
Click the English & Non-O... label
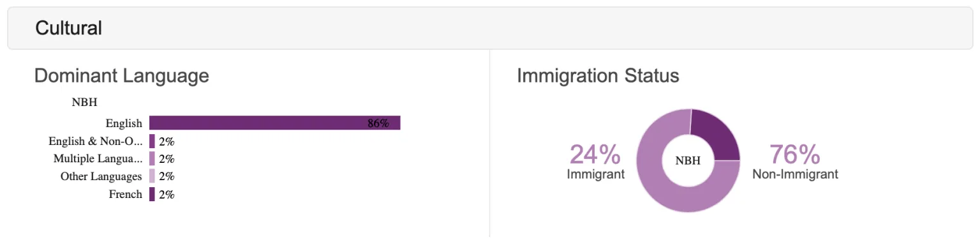[x=95, y=141]
